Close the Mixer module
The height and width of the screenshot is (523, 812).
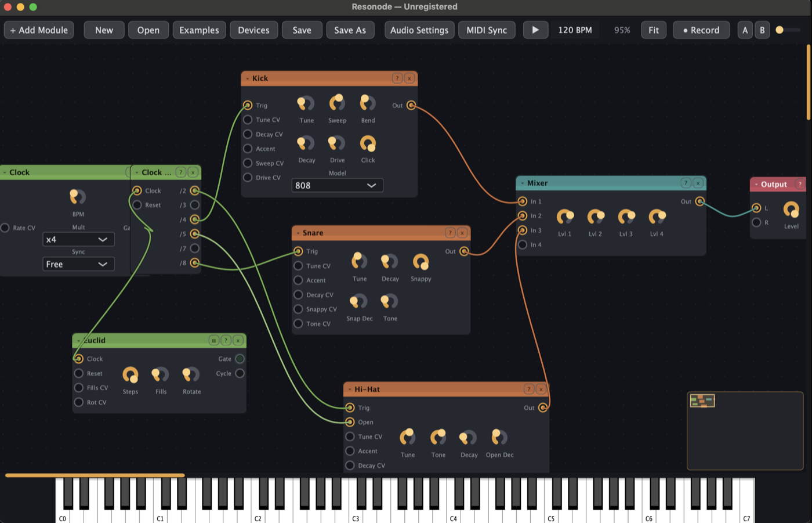click(698, 183)
